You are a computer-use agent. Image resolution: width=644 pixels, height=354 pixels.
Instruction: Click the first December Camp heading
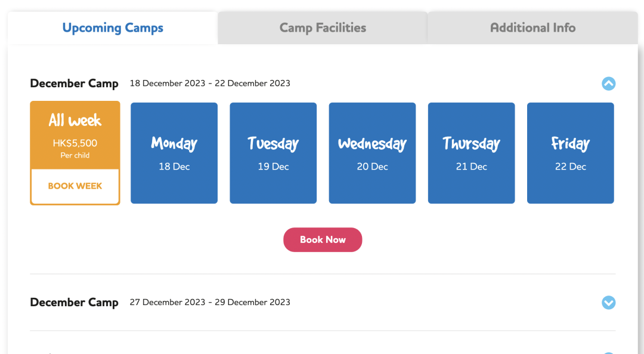75,84
